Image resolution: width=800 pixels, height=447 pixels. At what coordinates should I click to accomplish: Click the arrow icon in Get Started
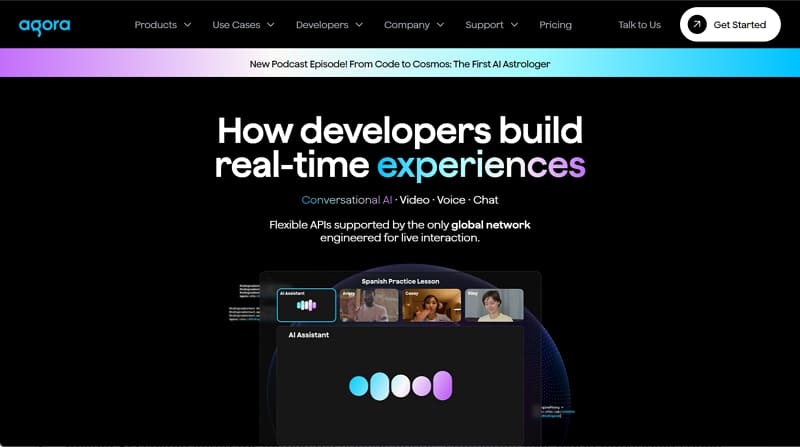(696, 24)
